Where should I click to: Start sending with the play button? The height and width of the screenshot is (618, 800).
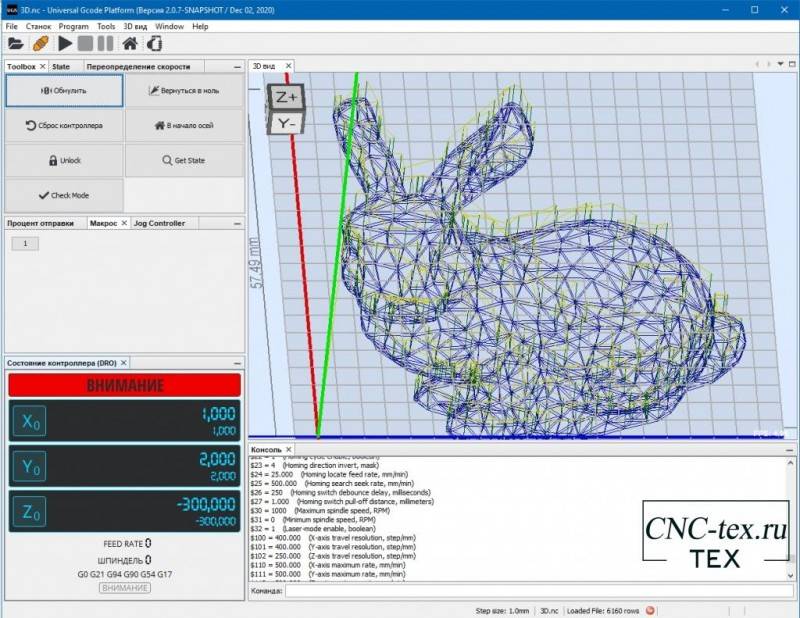pos(65,44)
